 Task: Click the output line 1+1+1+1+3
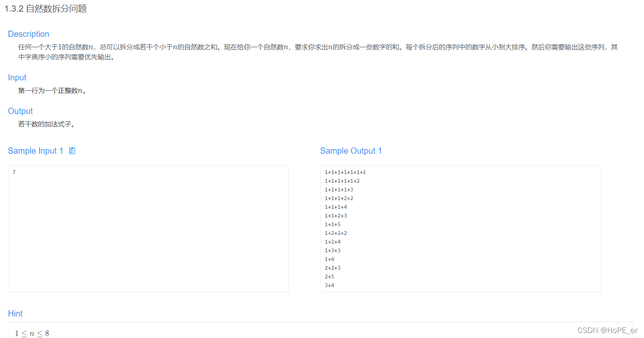pos(339,190)
